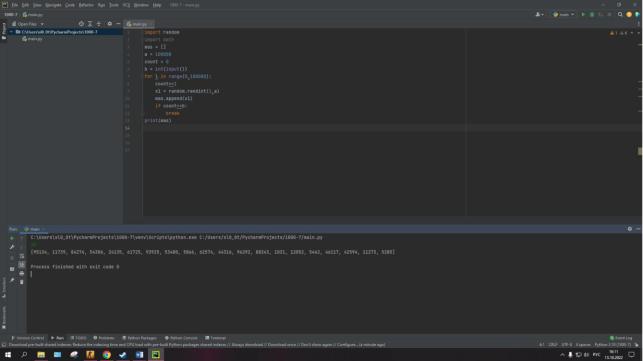The height and width of the screenshot is (361, 643).
Task: Open the Help menu
Action: [x=157, y=5]
